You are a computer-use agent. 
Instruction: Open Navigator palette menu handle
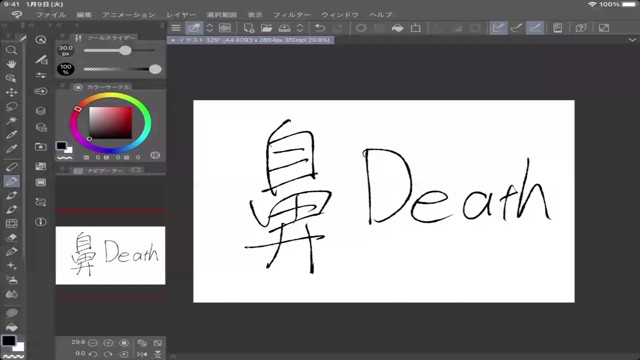[62, 170]
